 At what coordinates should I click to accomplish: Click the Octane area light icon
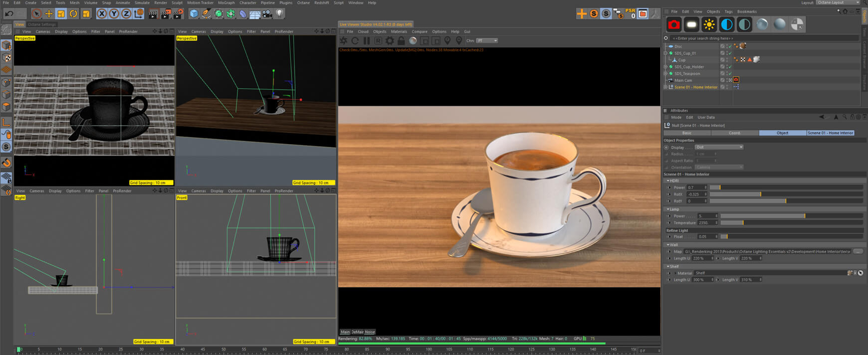coord(691,24)
